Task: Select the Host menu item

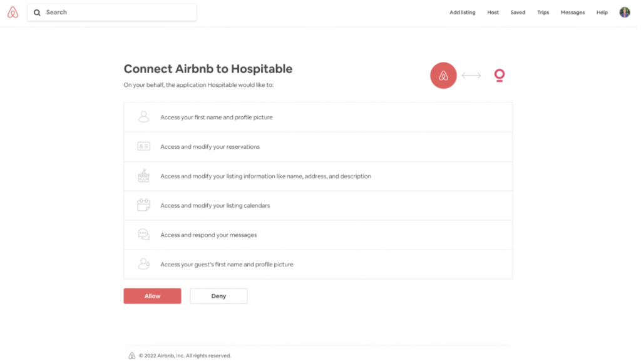Action: pyautogui.click(x=493, y=12)
